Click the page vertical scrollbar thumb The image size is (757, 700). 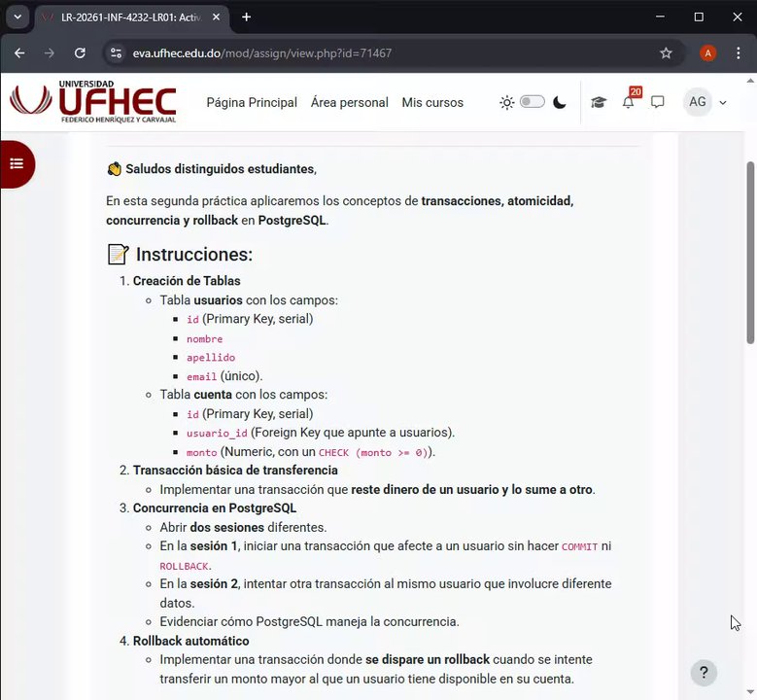(750, 253)
